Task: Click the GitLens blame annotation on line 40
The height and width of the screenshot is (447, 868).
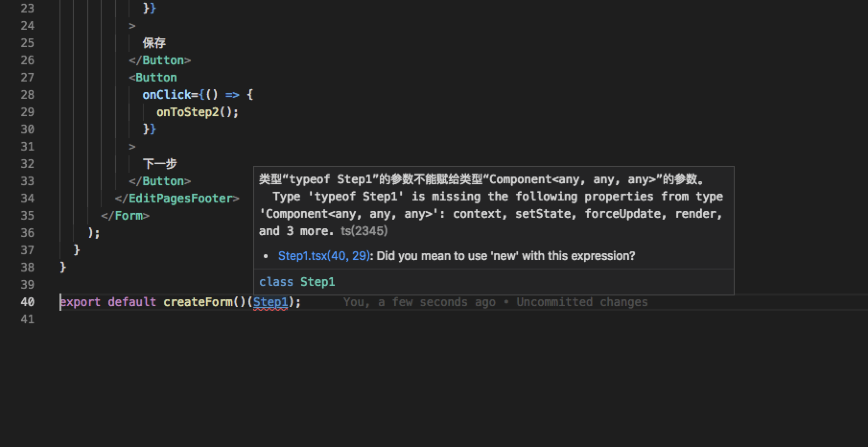Action: pyautogui.click(x=494, y=302)
